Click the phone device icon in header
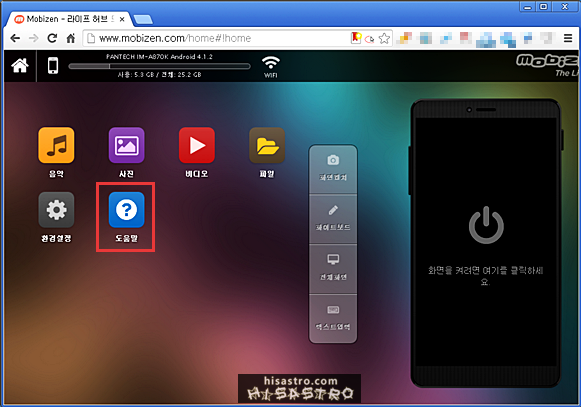The width and height of the screenshot is (581, 407). pyautogui.click(x=53, y=66)
